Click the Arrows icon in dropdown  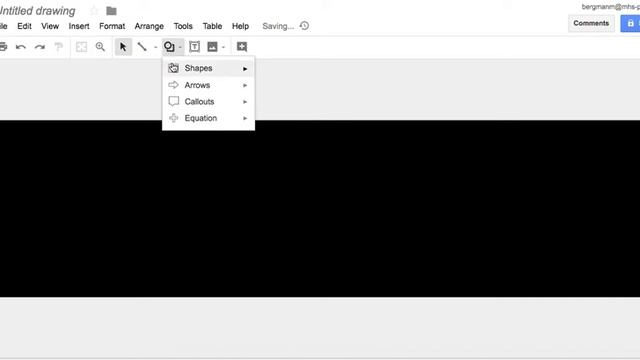[x=173, y=85]
